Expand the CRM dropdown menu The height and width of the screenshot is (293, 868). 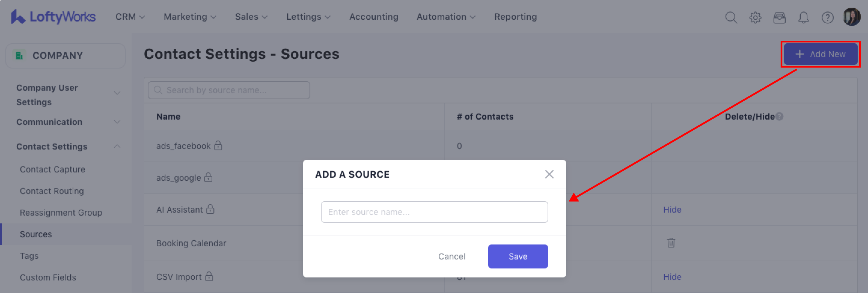click(x=130, y=16)
